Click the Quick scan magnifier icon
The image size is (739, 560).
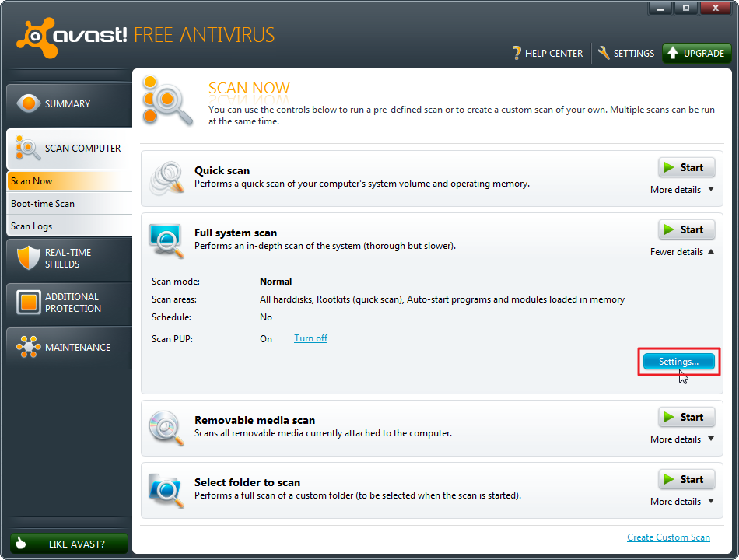point(166,179)
